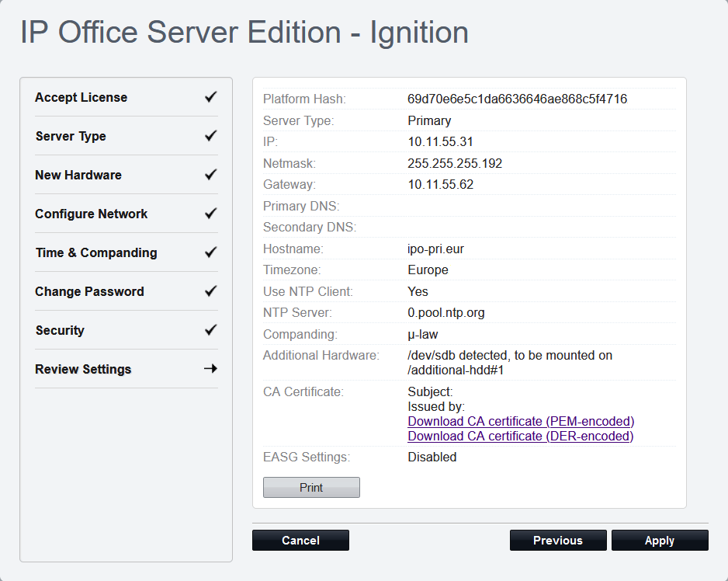The width and height of the screenshot is (728, 581).
Task: Click the Gateway label
Action: 289,185
